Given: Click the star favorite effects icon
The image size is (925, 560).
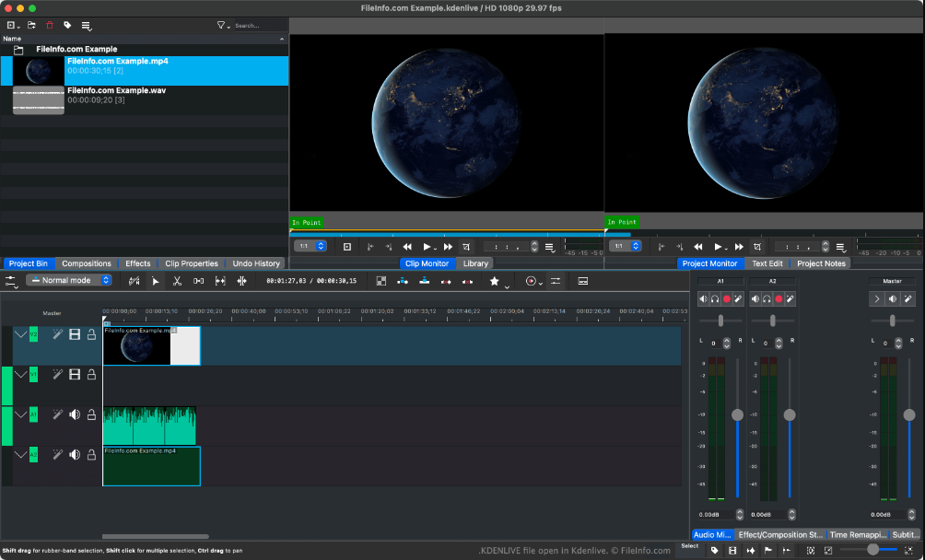Looking at the screenshot, I should 494,281.
